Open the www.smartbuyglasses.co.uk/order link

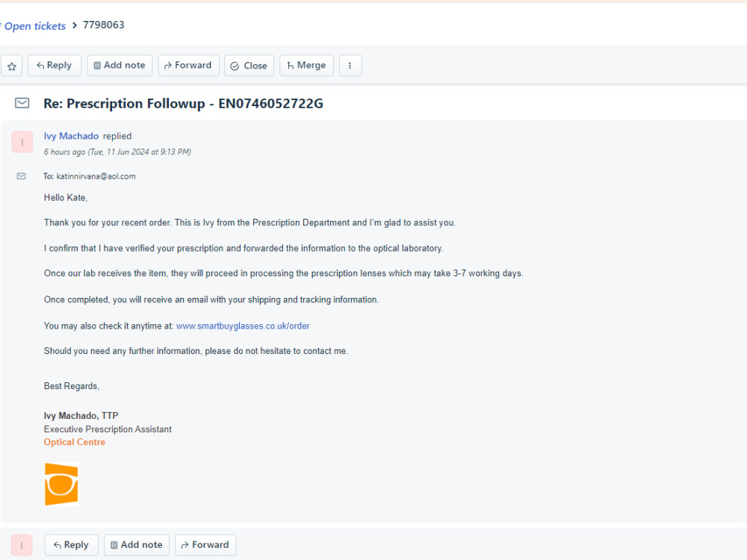243,326
